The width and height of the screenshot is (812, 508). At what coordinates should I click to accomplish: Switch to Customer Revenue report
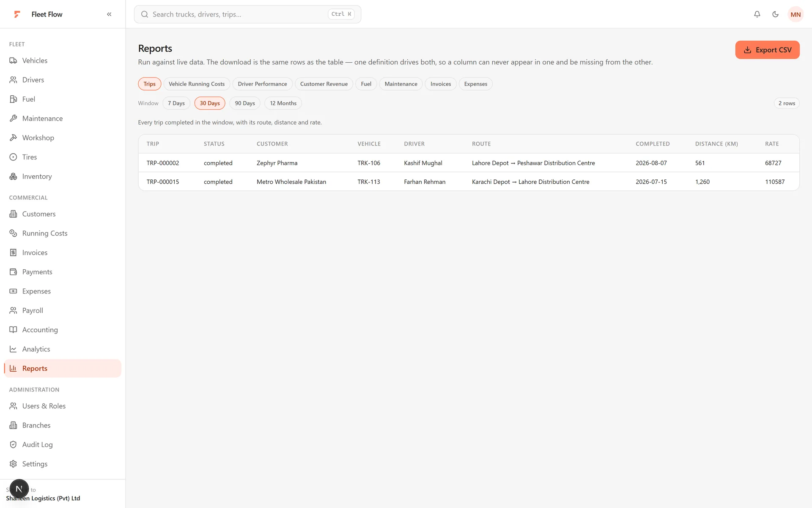[x=324, y=84]
